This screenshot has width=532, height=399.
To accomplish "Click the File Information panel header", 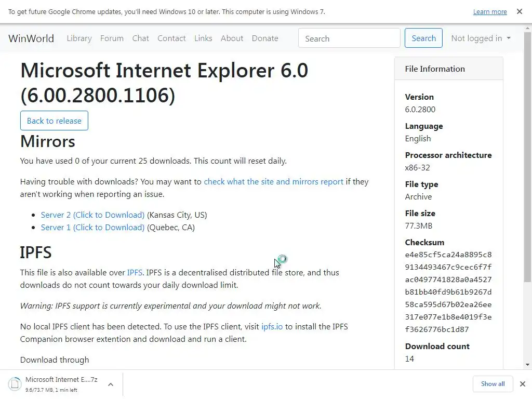I will pyautogui.click(x=448, y=69).
